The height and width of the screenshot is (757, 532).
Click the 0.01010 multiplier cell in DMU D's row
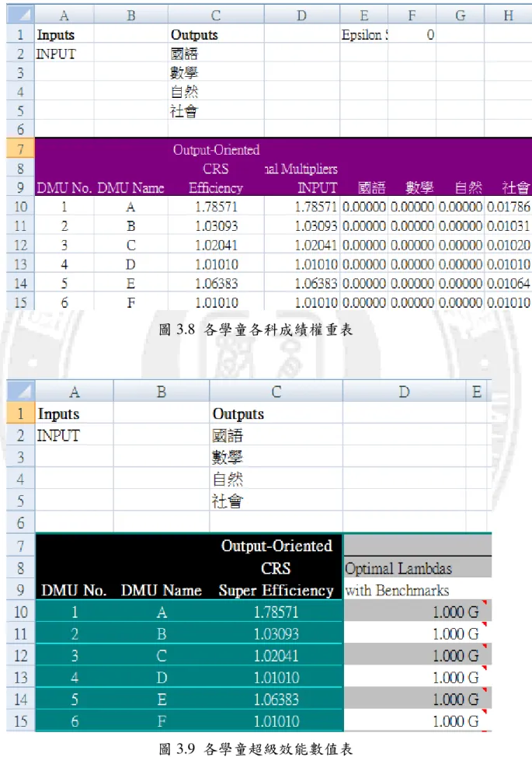509,264
